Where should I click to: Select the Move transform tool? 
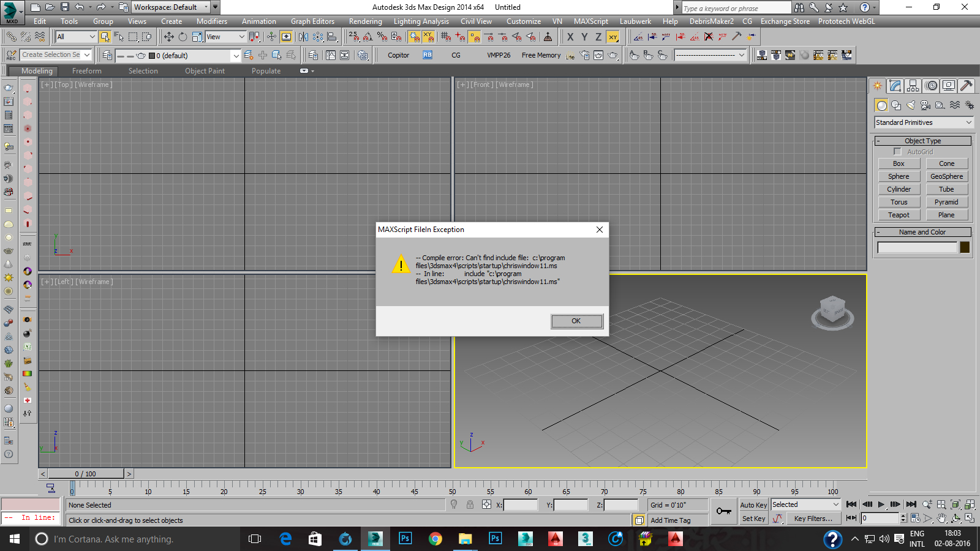[x=168, y=37]
